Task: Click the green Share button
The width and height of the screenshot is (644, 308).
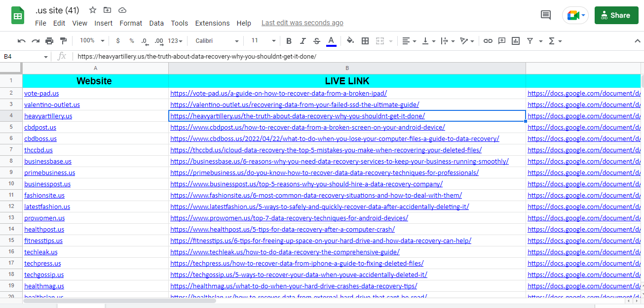Action: tap(616, 15)
